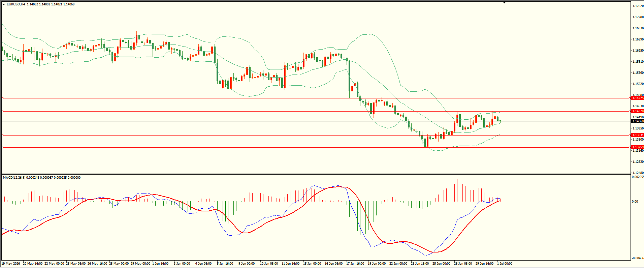Click the -0.00456 value on the MACD scale
Viewport: 644px width, 268px height.
638,258
